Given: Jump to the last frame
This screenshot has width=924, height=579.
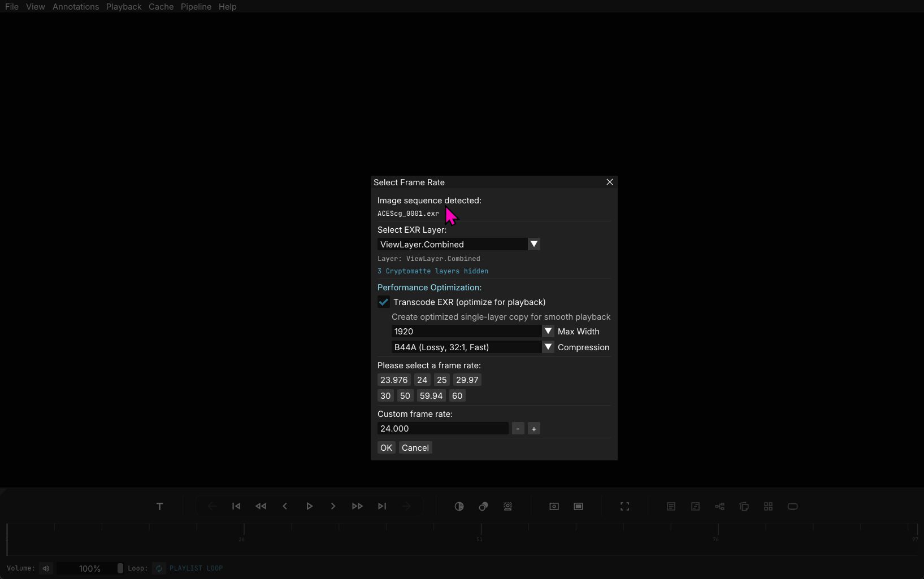Looking at the screenshot, I should coord(382,506).
